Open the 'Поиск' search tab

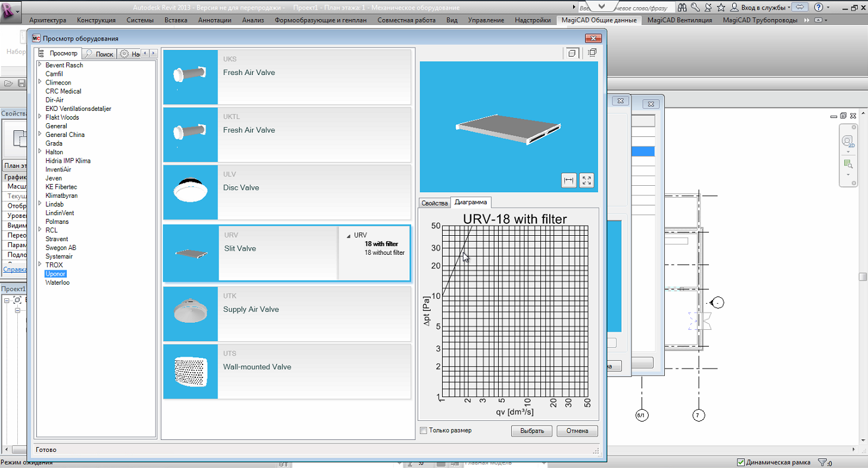[x=99, y=54]
